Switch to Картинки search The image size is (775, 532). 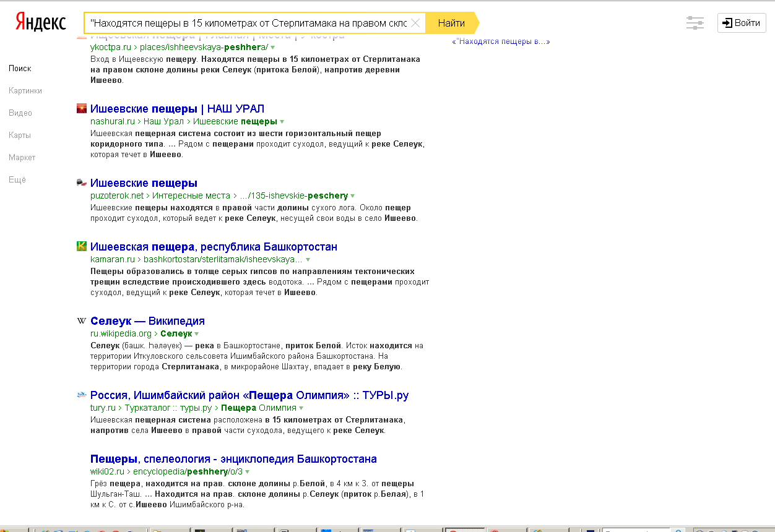[x=25, y=90]
